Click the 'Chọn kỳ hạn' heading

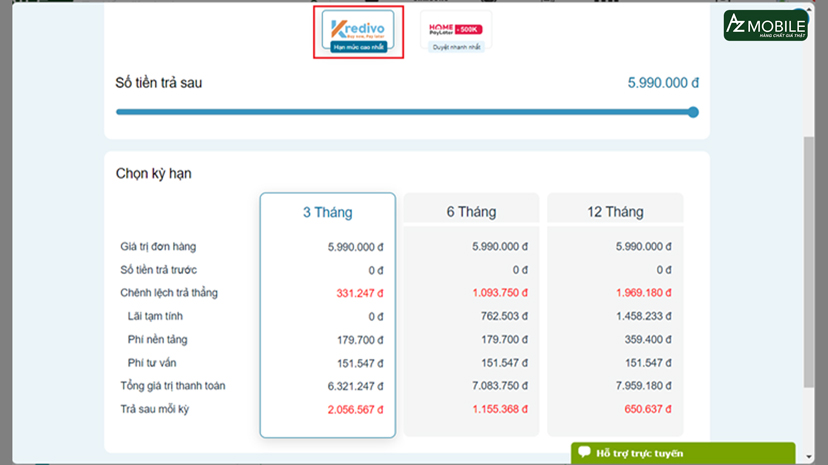[x=153, y=173]
